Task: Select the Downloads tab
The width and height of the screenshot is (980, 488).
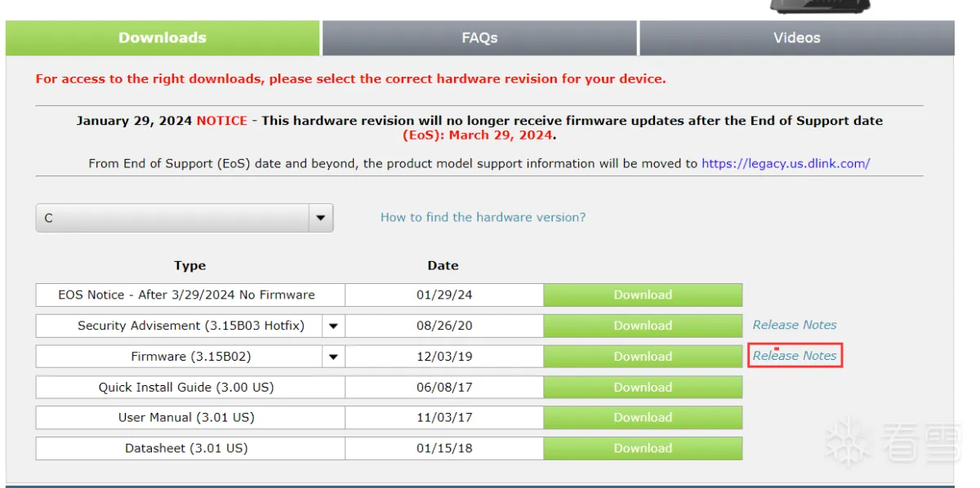Action: tap(163, 38)
